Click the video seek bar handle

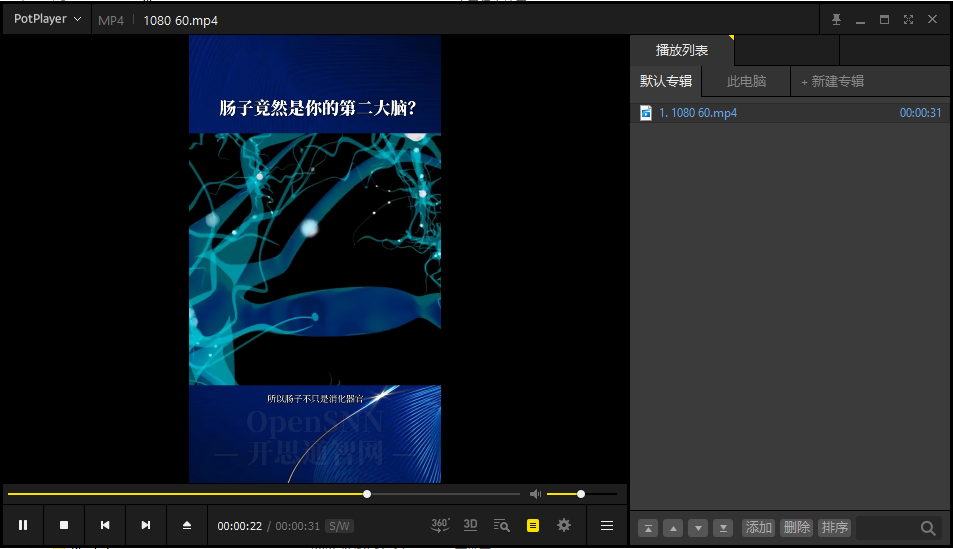pos(367,494)
